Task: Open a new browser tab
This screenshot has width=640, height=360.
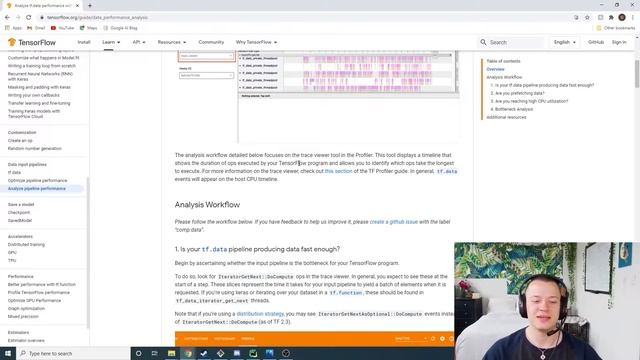Action: pyautogui.click(x=90, y=6)
